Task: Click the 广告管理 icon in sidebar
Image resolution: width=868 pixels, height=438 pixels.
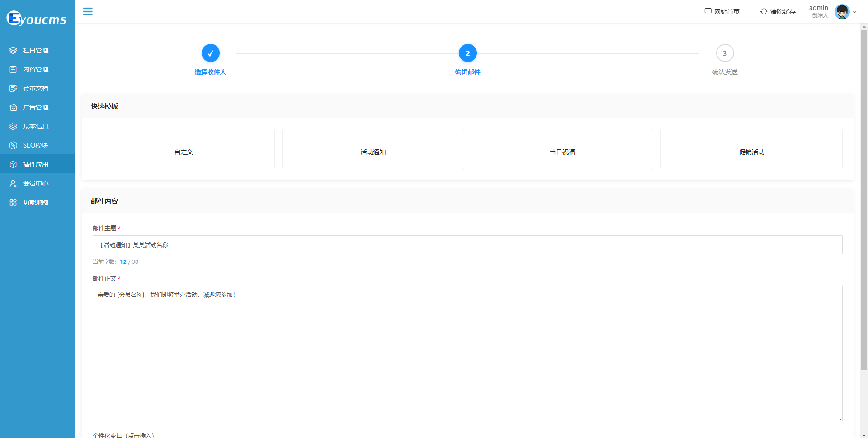Action: pyautogui.click(x=13, y=107)
